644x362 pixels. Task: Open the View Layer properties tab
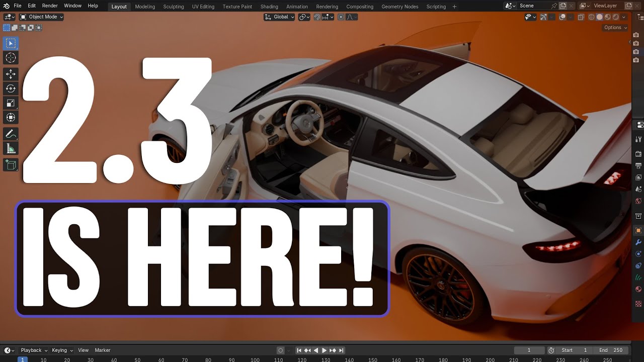tap(638, 177)
